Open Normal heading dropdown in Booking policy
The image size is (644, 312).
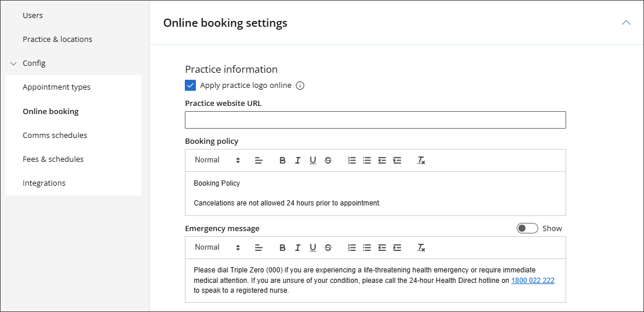(x=217, y=160)
